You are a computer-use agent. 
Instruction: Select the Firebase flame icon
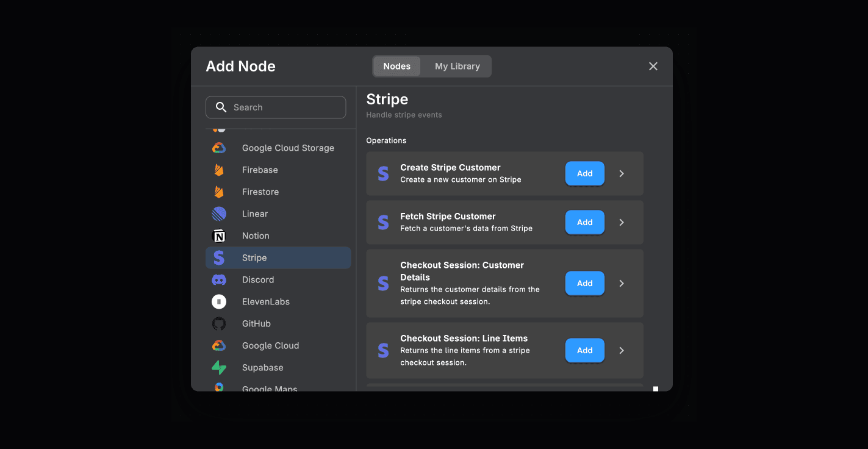[219, 170]
